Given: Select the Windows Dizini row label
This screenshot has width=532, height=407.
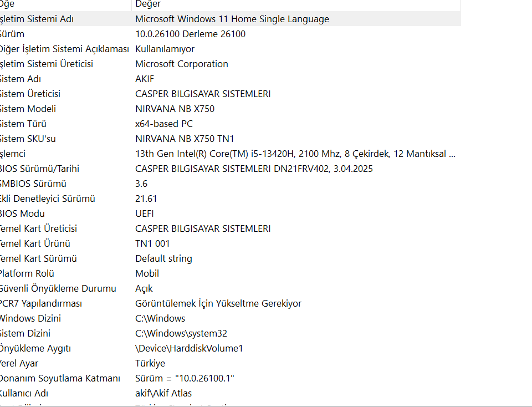Looking at the screenshot, I should [x=30, y=318].
